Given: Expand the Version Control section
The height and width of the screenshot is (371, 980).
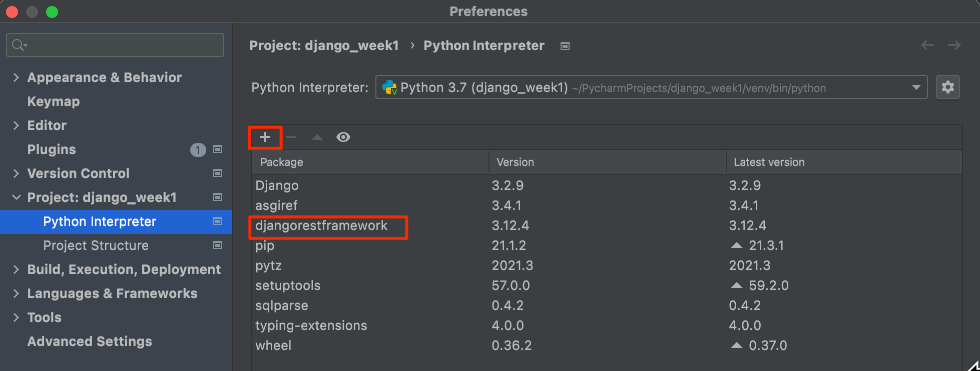Looking at the screenshot, I should tap(16, 173).
